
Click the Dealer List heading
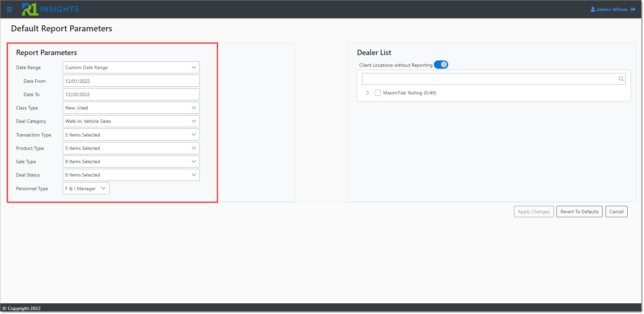(x=374, y=53)
